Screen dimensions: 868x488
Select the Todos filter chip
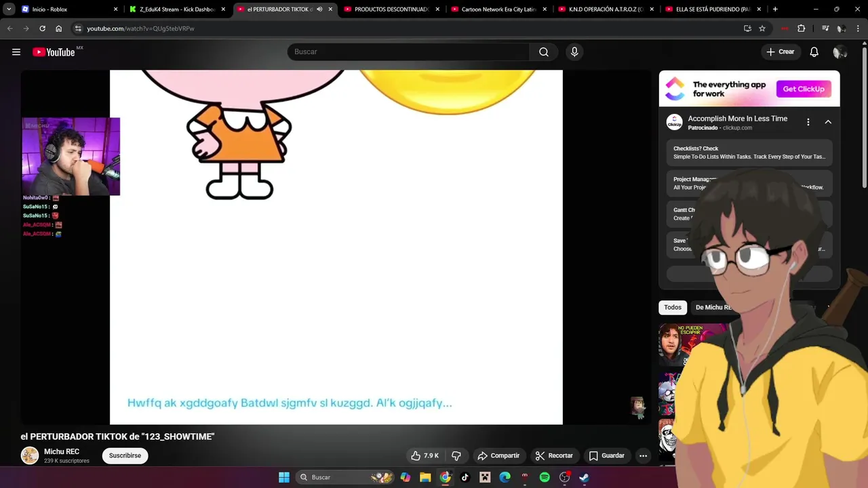click(x=673, y=308)
